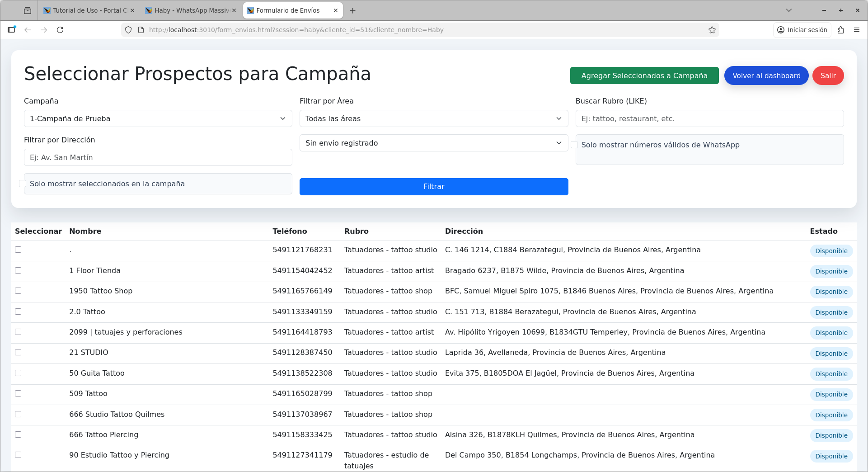The width and height of the screenshot is (868, 472).
Task: Click the 'Filtrar por Dirección' input field
Action: [158, 157]
